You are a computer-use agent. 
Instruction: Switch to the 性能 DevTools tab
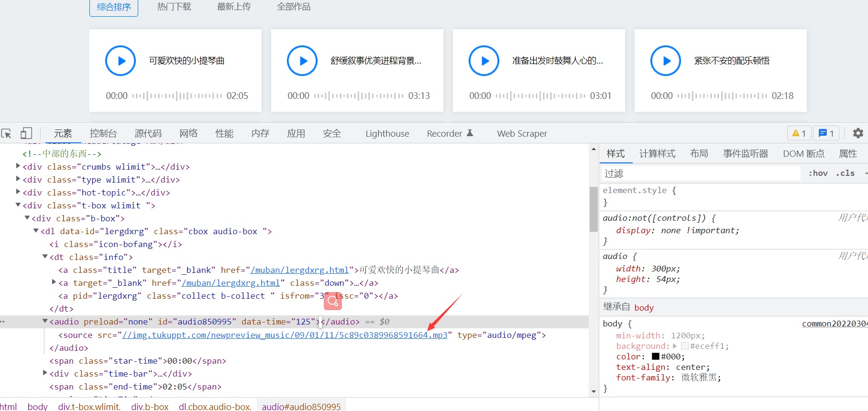224,133
